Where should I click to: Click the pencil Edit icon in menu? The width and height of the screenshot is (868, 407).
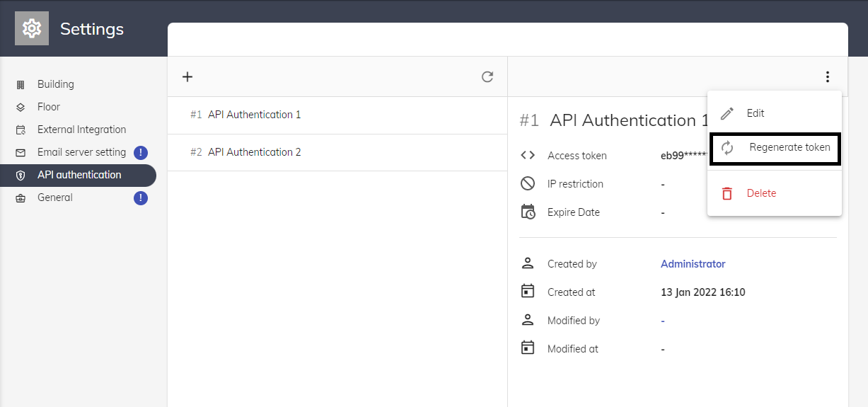(x=727, y=114)
